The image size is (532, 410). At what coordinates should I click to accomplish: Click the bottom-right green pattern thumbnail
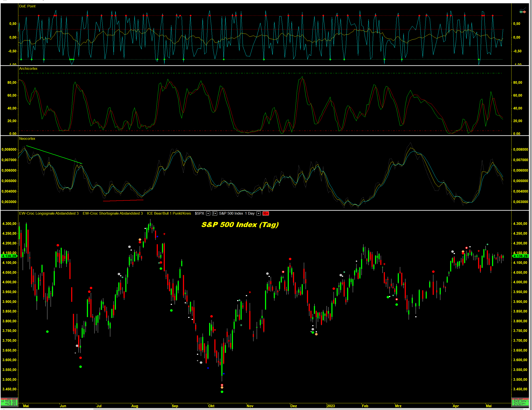click(x=520, y=402)
